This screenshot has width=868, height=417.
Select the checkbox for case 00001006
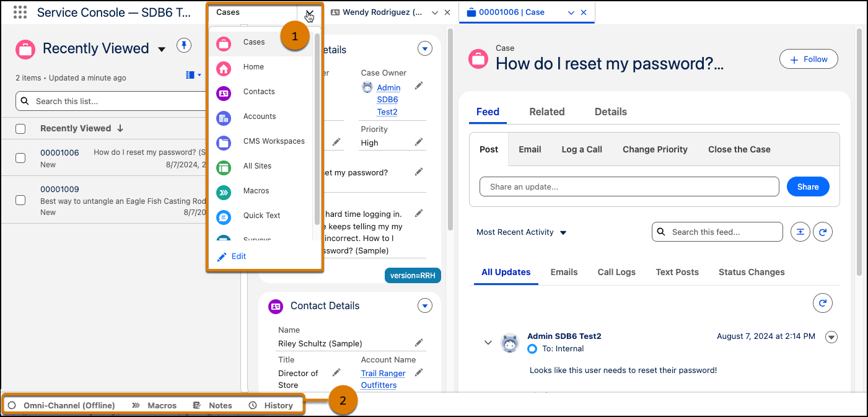point(20,158)
